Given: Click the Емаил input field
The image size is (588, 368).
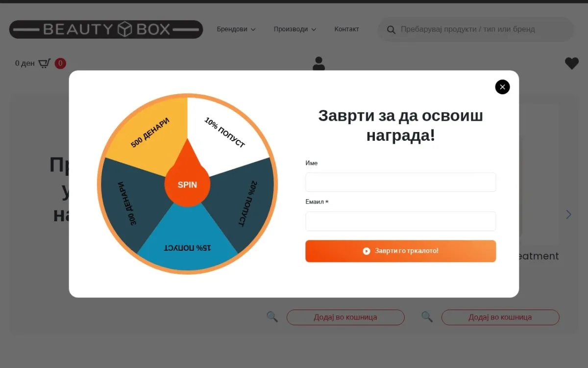Looking at the screenshot, I should point(400,221).
